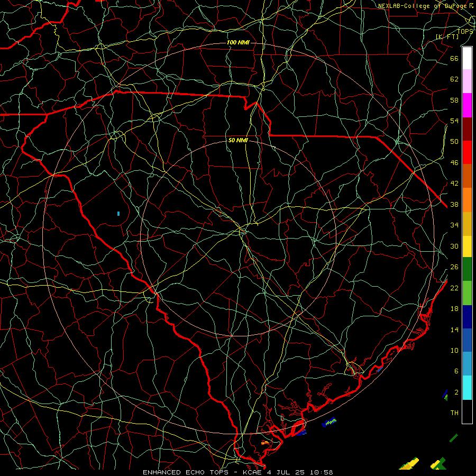Viewport: 476px width, 476px height.
Task: Select the light pink legend color band
Action: [467, 81]
